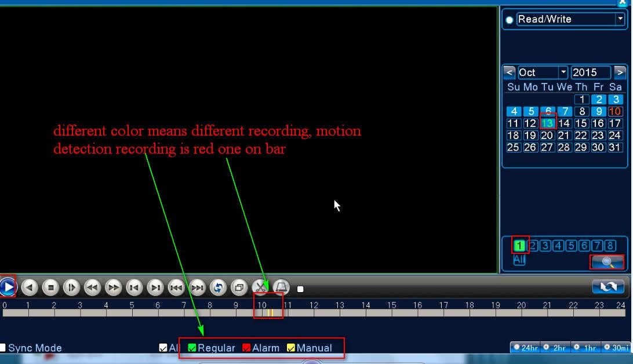Viewport: 633px width, 364px height.
Task: Enable the Sync Mode checkbox
Action: tap(3, 348)
